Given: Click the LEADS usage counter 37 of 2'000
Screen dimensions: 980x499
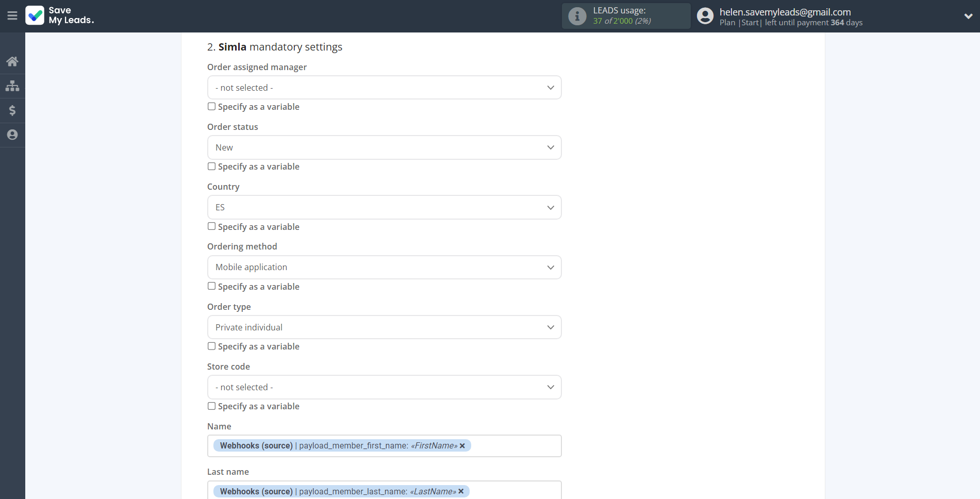Looking at the screenshot, I should click(x=622, y=21).
